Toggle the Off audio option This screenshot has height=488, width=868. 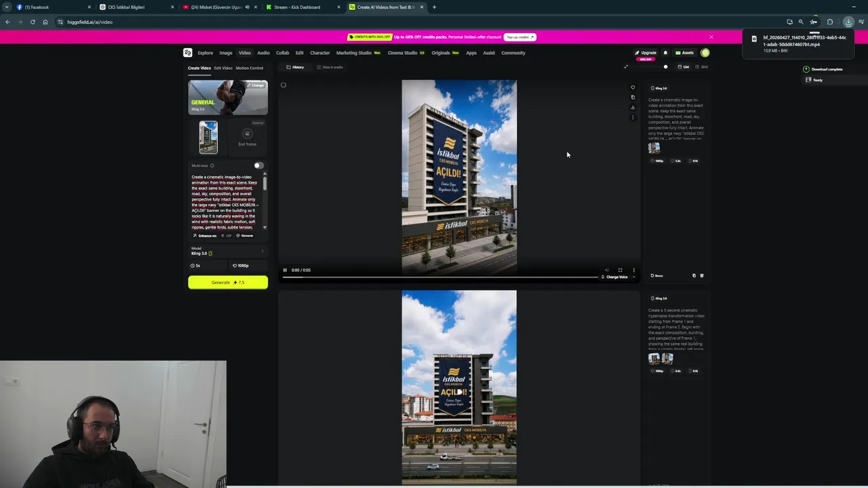[228, 236]
